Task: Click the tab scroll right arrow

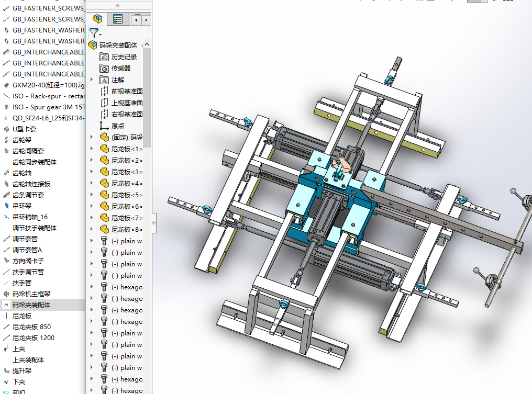Action: pos(146,20)
